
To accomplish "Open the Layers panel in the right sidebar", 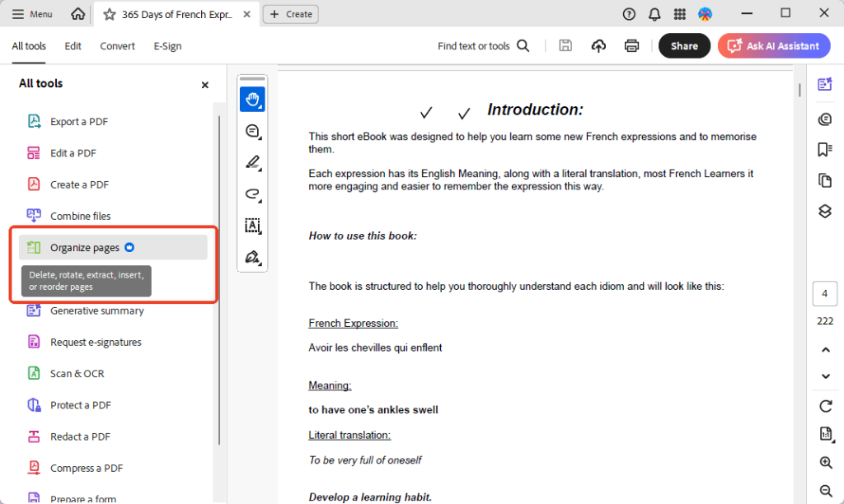I will [x=825, y=211].
